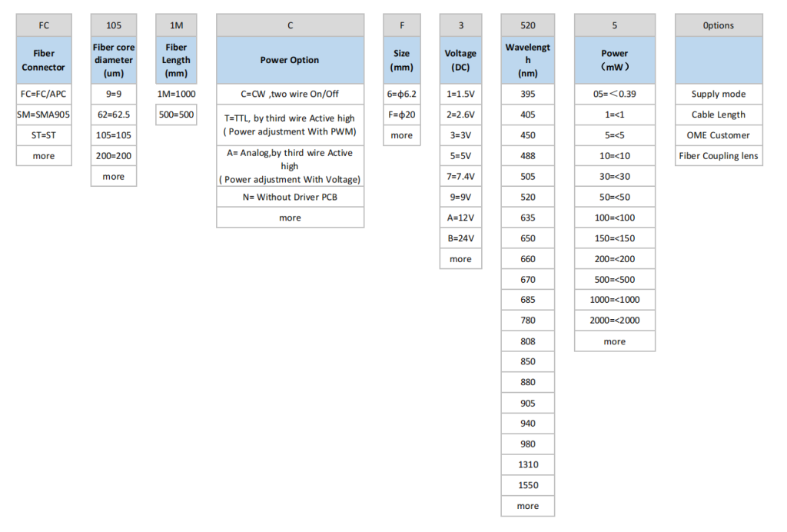Click the FC=FC/APC connector option
This screenshot has height=532, width=787.
[x=44, y=94]
